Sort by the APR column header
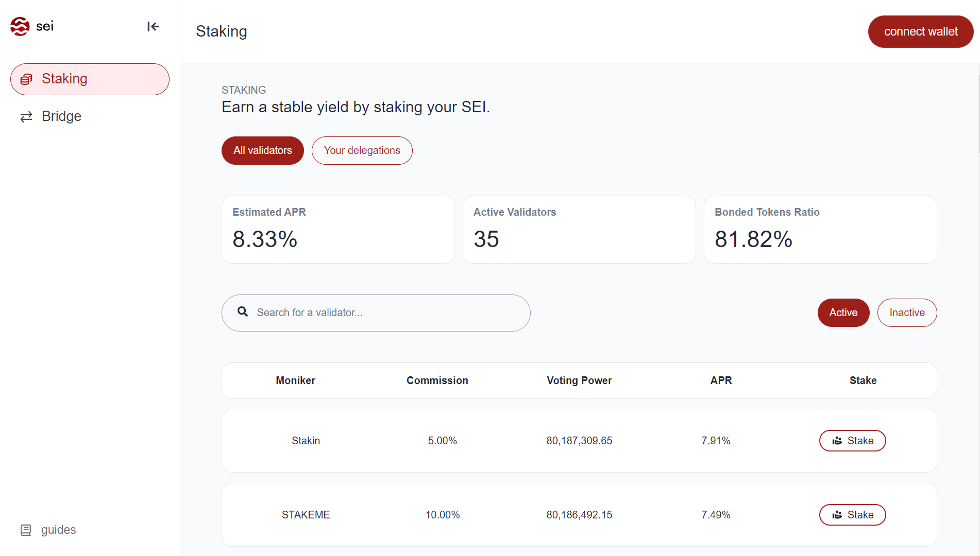This screenshot has width=980, height=556. (721, 380)
